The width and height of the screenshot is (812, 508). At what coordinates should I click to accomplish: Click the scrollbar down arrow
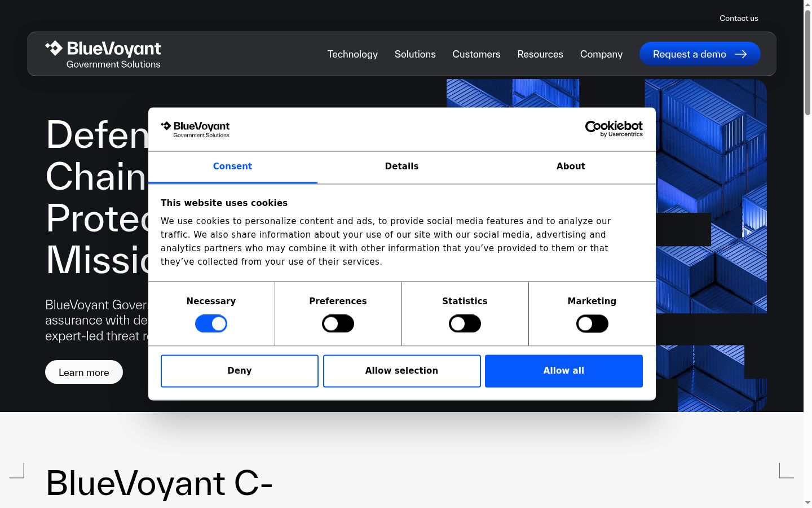[807, 502]
